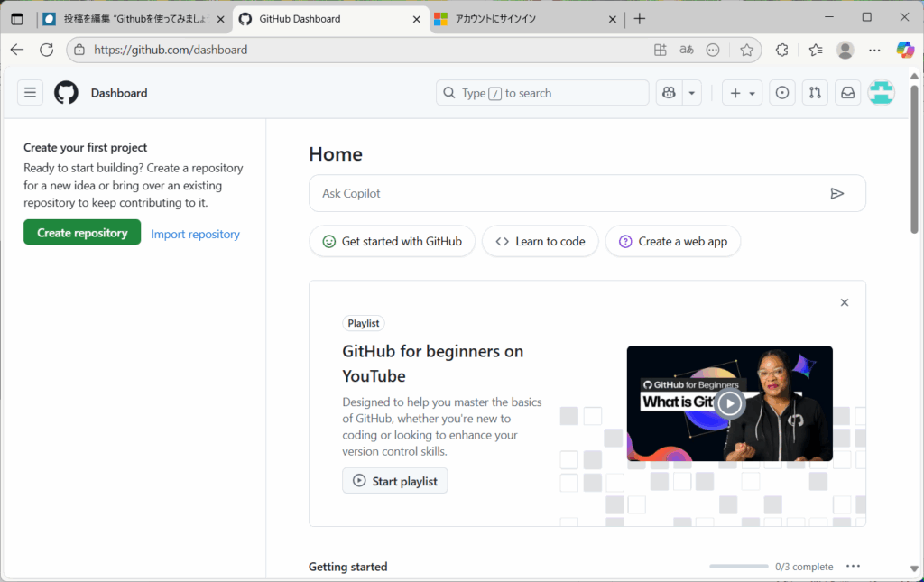Click the Create repository button
924x582 pixels.
coord(82,233)
